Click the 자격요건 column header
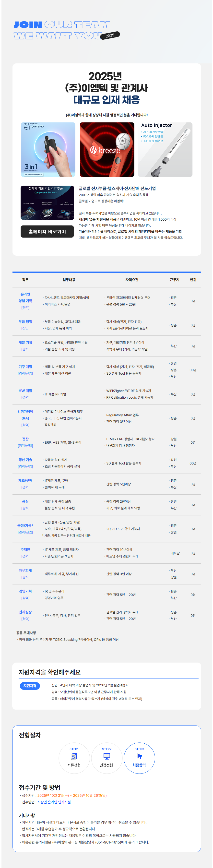Screen dimensions: 213x868 point(132,280)
